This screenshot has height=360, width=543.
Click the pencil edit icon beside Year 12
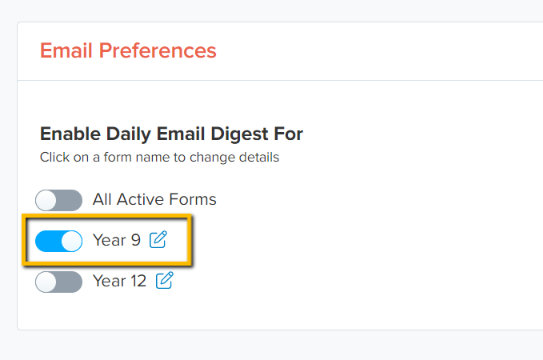tap(164, 280)
